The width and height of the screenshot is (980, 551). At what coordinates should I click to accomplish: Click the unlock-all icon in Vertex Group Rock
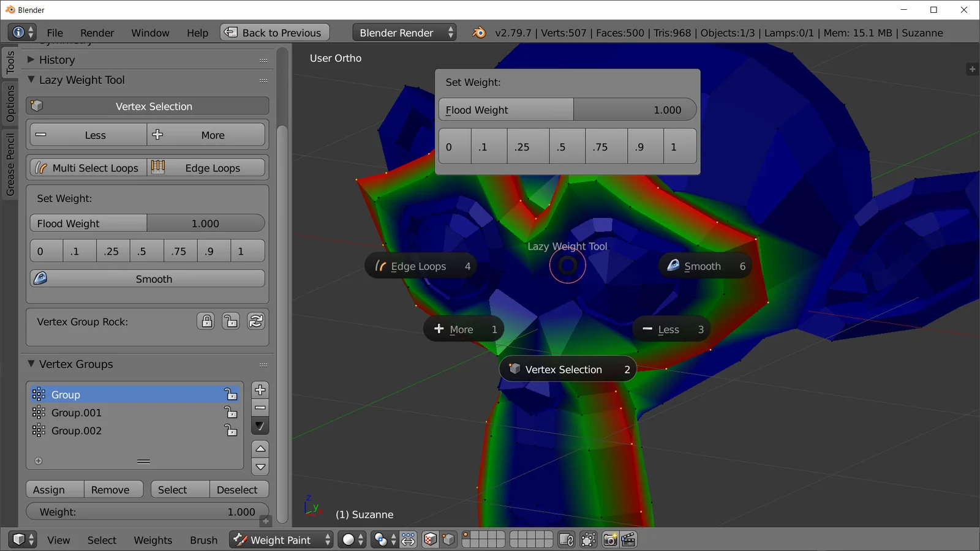tap(230, 321)
